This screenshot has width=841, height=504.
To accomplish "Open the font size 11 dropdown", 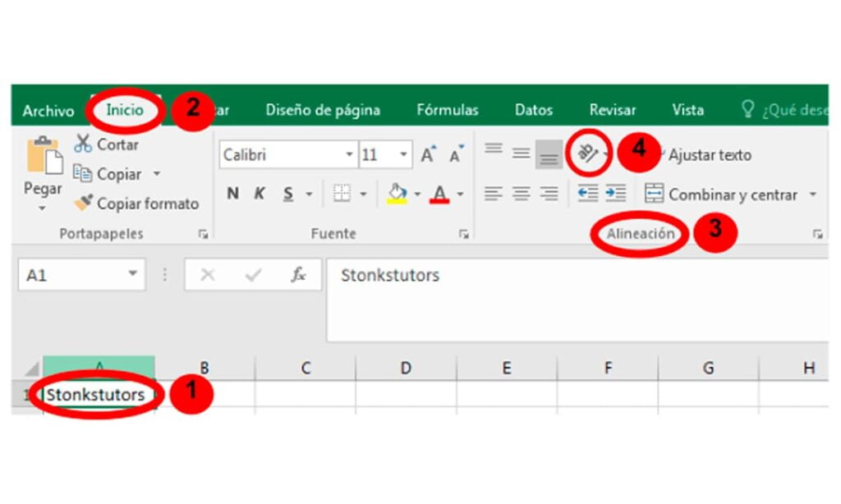I will tap(403, 155).
